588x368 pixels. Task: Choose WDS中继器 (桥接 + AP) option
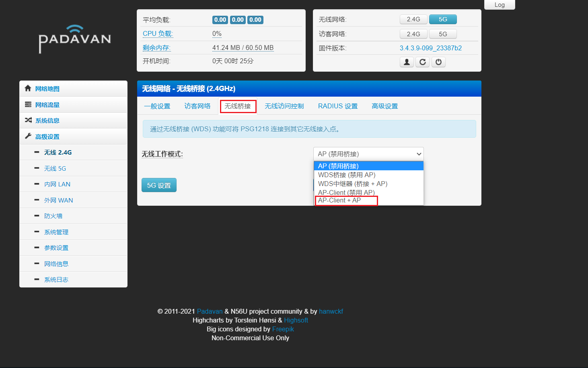click(352, 184)
